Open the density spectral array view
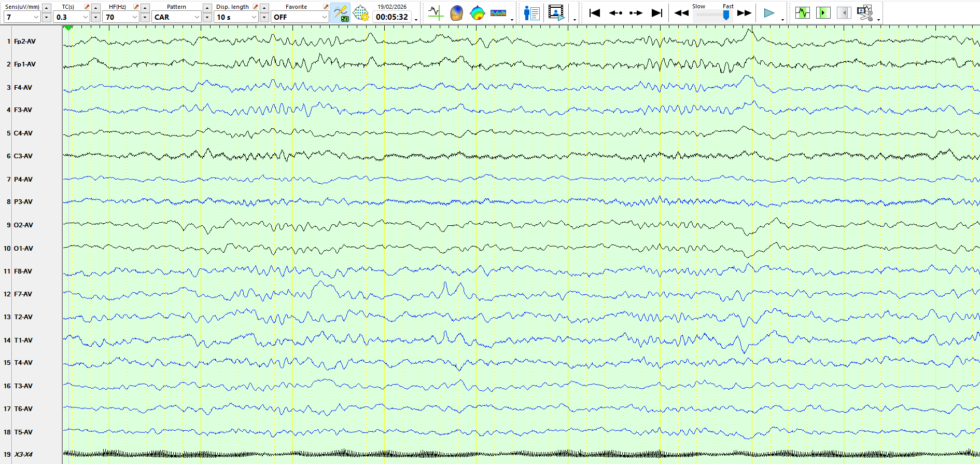Image resolution: width=980 pixels, height=464 pixels. click(498, 13)
